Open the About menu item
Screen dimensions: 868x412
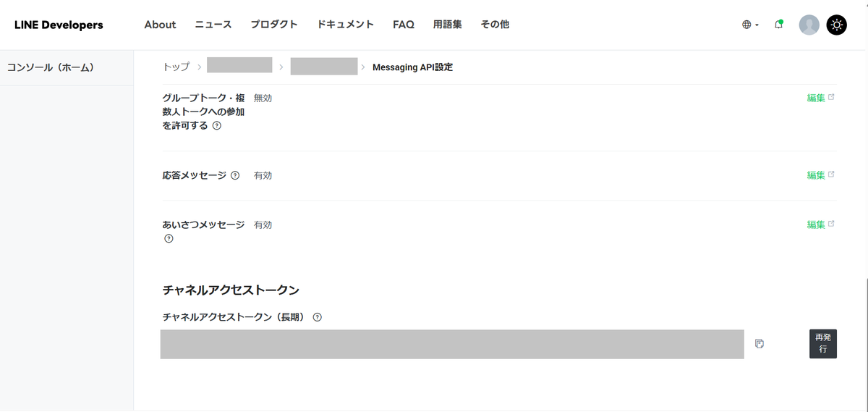160,25
